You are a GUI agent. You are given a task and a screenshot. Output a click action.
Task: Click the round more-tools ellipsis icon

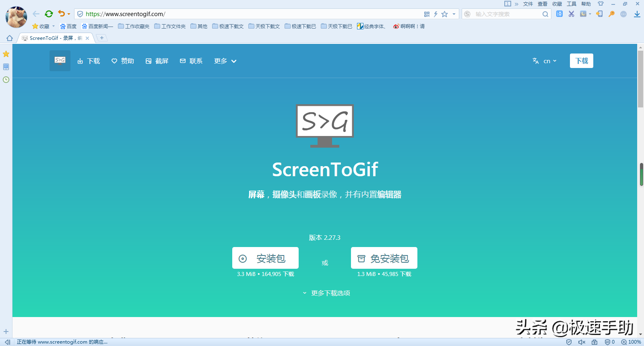[x=623, y=14]
